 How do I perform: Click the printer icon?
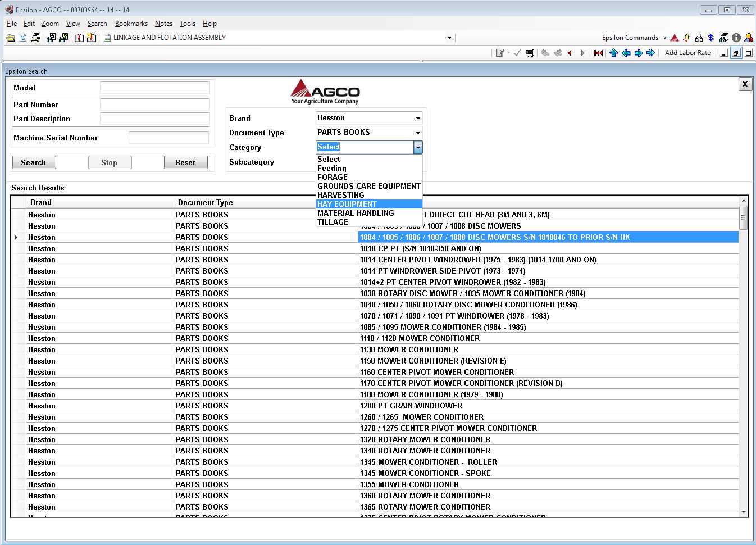pos(35,38)
